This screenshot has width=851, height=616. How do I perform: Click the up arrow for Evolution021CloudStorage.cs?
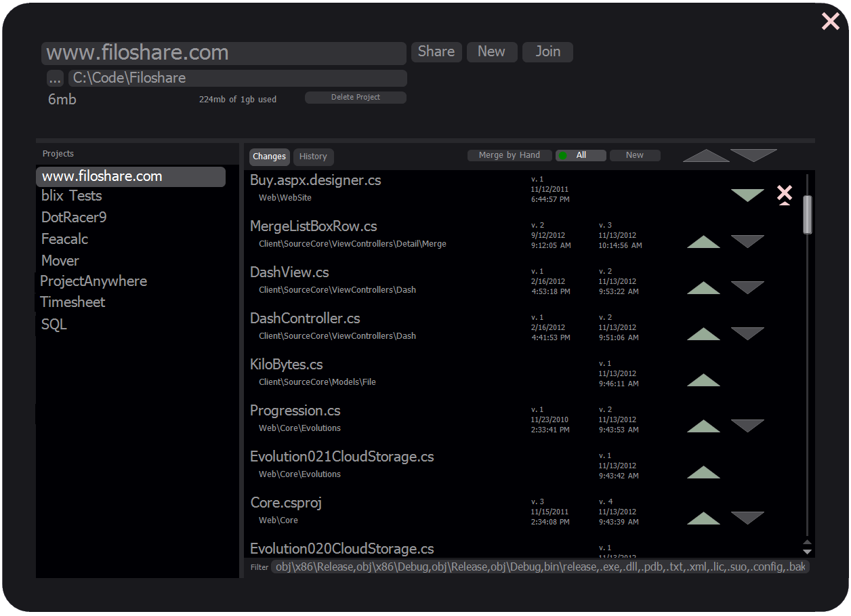pos(703,472)
